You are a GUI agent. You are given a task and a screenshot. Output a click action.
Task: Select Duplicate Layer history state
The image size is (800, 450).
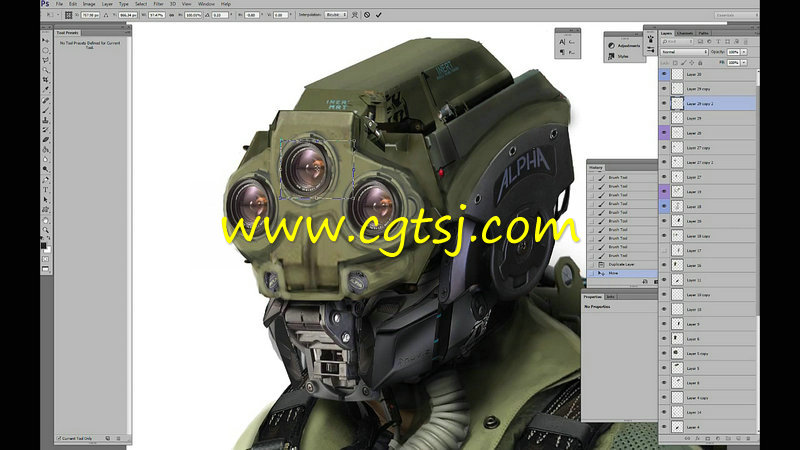pyautogui.click(x=622, y=264)
